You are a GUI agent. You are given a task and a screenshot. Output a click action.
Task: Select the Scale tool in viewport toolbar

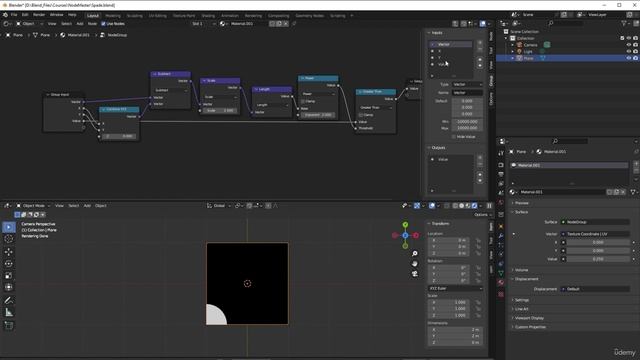(9, 276)
